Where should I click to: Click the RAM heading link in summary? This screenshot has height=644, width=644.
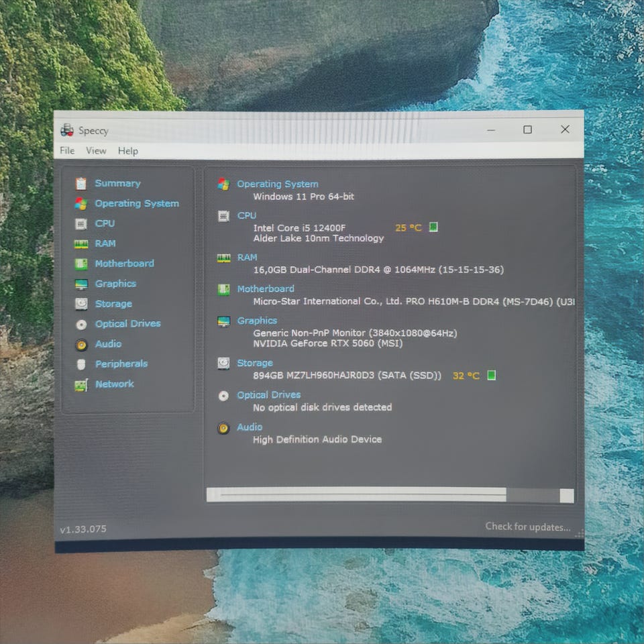(247, 258)
